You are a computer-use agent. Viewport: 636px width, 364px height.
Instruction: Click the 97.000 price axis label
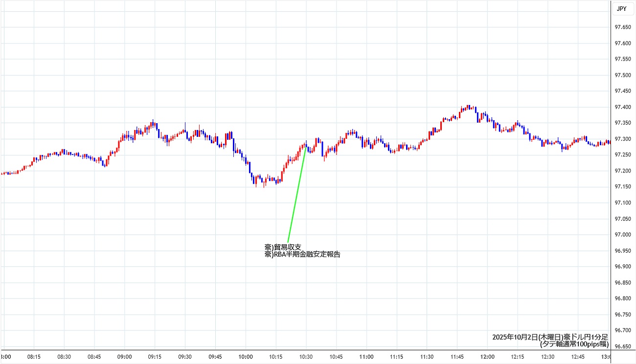coord(622,235)
